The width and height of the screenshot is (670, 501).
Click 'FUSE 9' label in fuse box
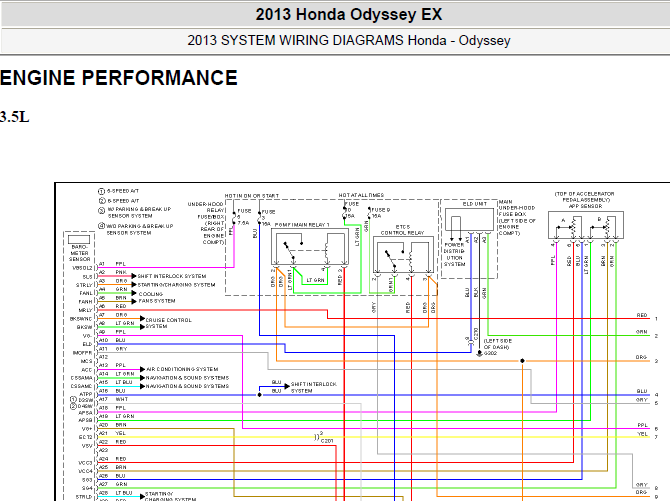point(381,210)
